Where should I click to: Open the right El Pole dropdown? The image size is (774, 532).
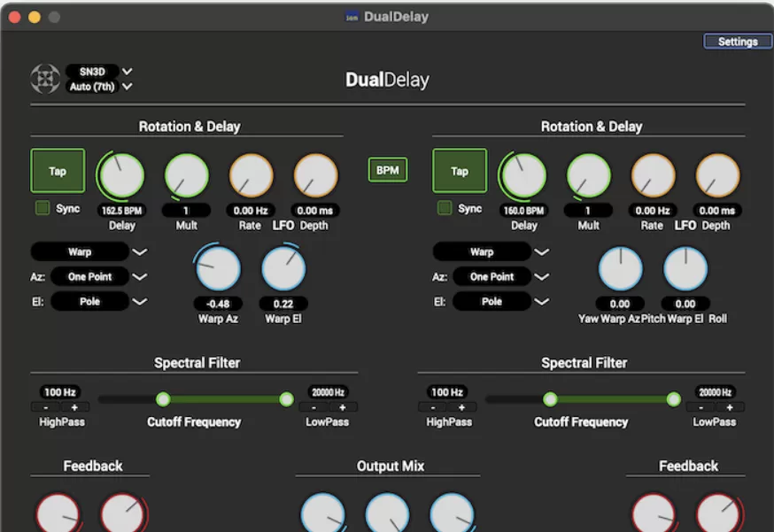coord(501,301)
